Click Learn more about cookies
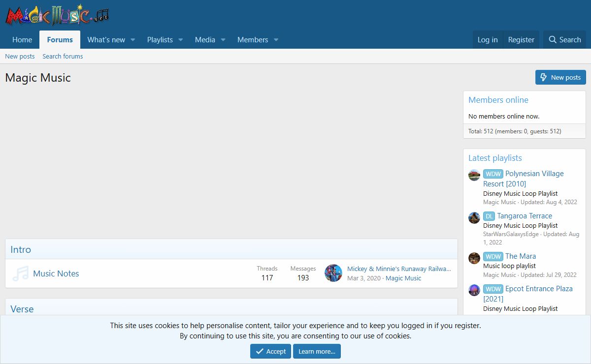591x364 pixels. pos(317,351)
